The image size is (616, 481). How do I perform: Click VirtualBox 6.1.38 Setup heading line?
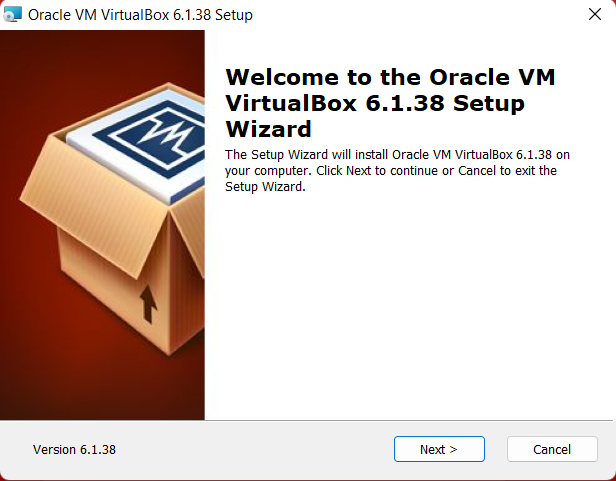[375, 103]
